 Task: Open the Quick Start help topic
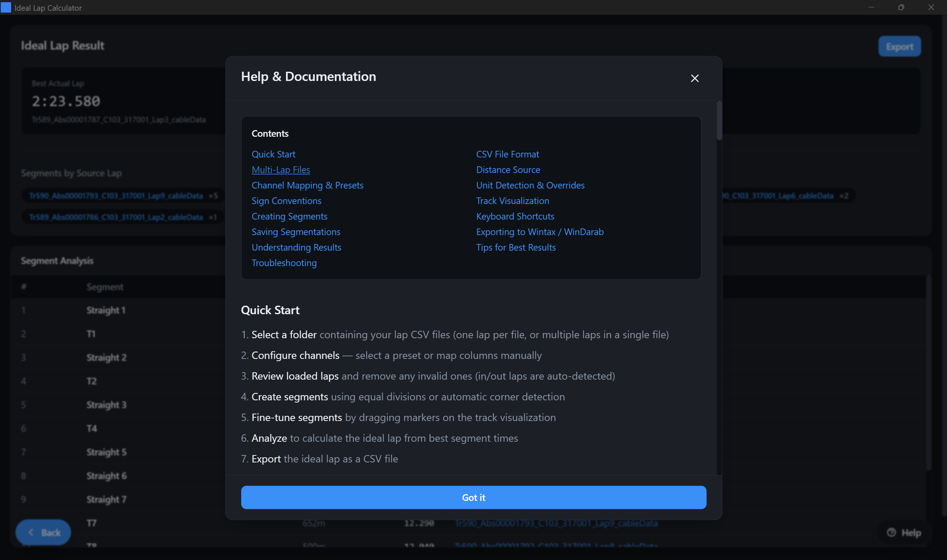pos(273,154)
